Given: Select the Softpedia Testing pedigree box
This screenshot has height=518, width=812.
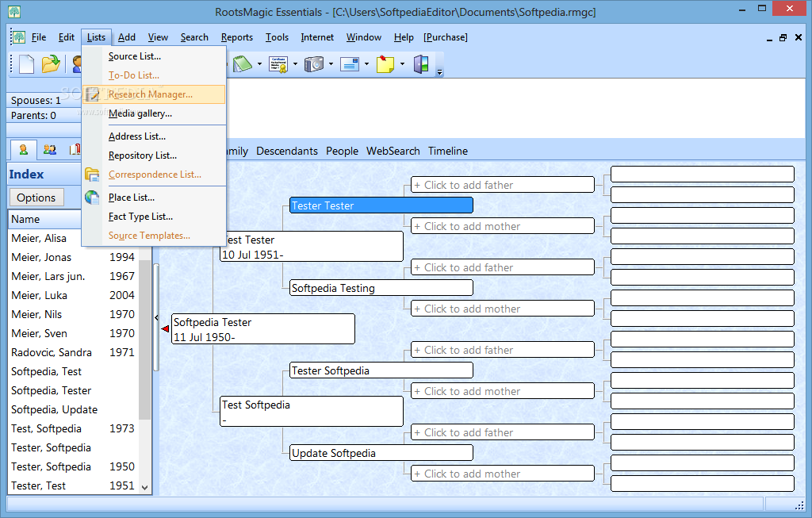Looking at the screenshot, I should click(x=381, y=288).
